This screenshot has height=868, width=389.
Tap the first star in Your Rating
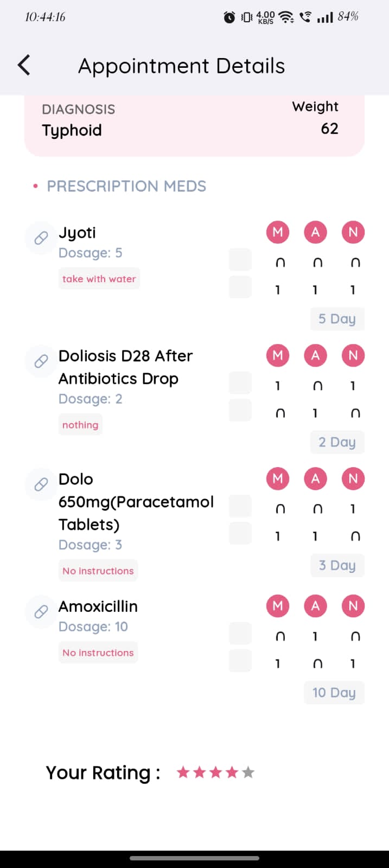[x=183, y=772]
